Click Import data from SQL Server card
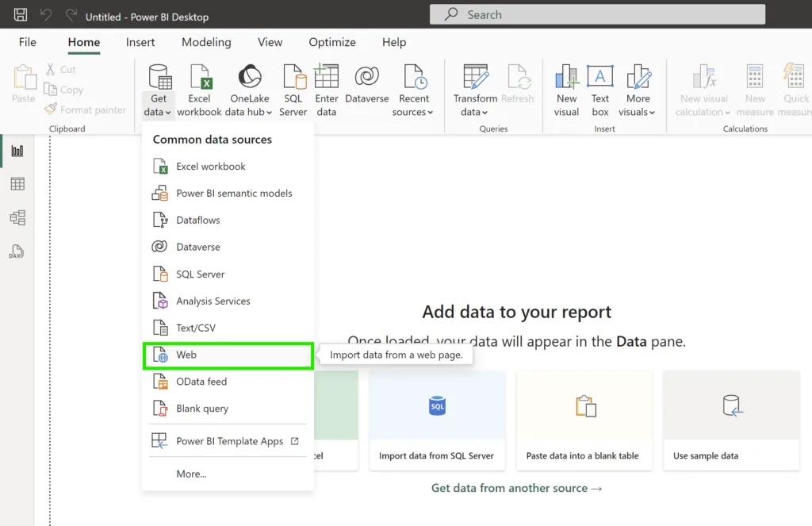The image size is (812, 526). click(x=437, y=420)
